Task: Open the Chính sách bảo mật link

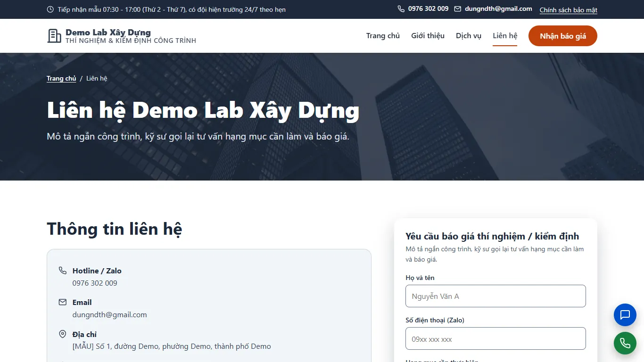Action: click(x=569, y=10)
